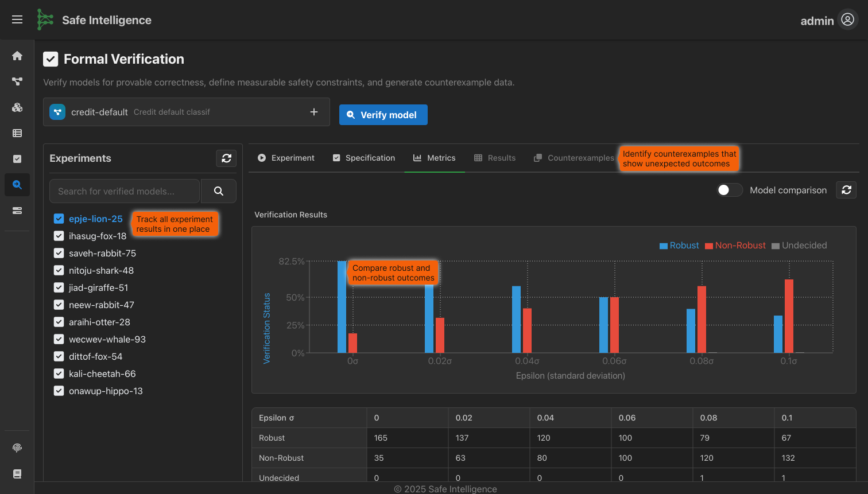Image resolution: width=868 pixels, height=494 pixels.
Task: Open the Counterexamples tab
Action: [x=574, y=158]
